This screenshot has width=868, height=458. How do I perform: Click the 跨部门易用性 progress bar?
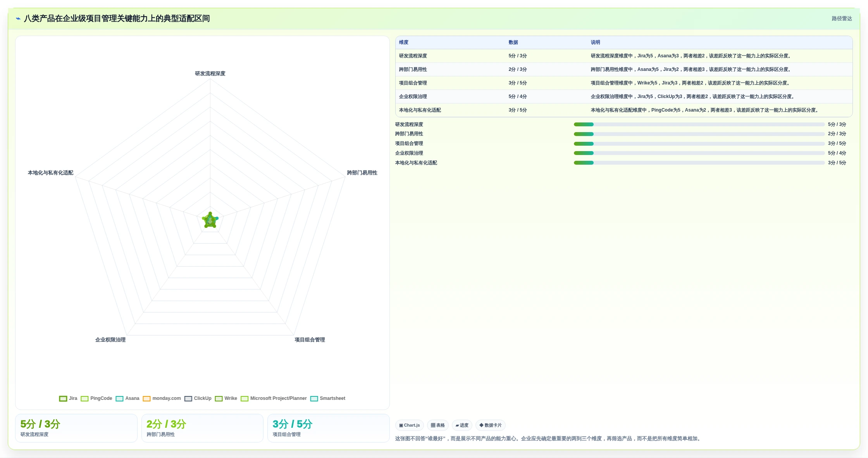699,134
